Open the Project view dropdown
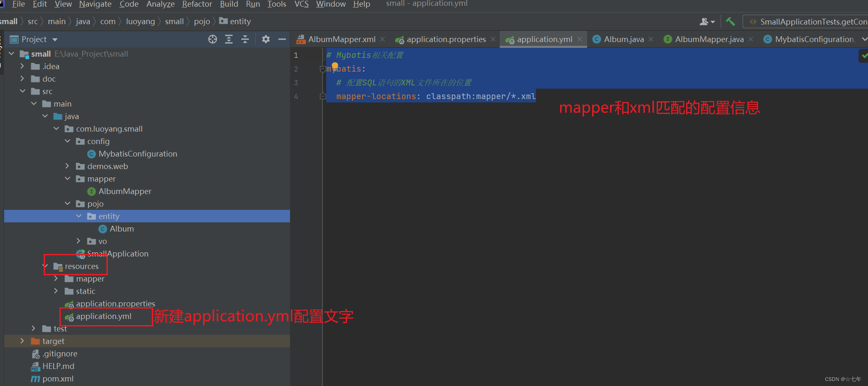The image size is (868, 386). tap(55, 40)
